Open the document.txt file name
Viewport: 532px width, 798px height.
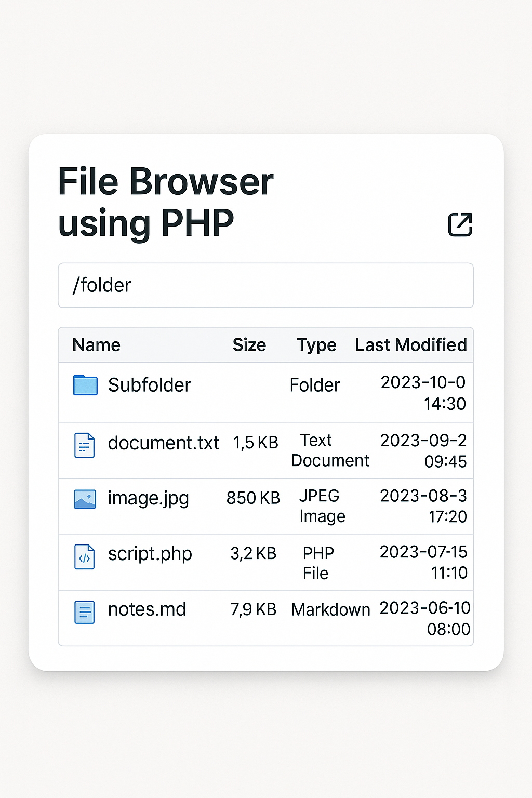163,443
